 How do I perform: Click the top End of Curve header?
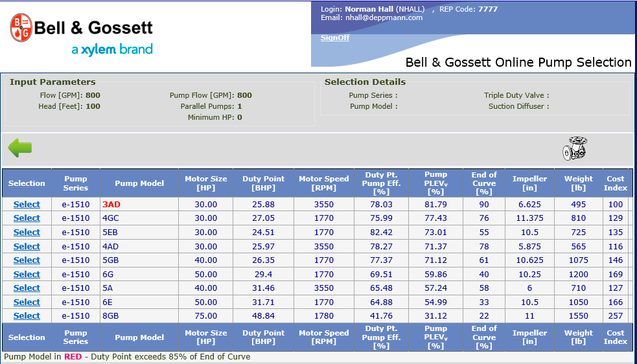coord(484,183)
